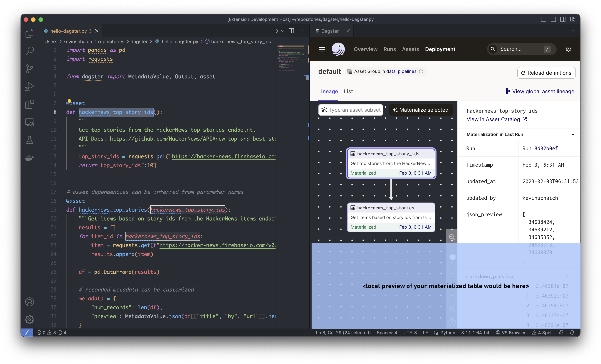Collapse the Materialization in Last Run section
601x364 pixels.
(573, 134)
